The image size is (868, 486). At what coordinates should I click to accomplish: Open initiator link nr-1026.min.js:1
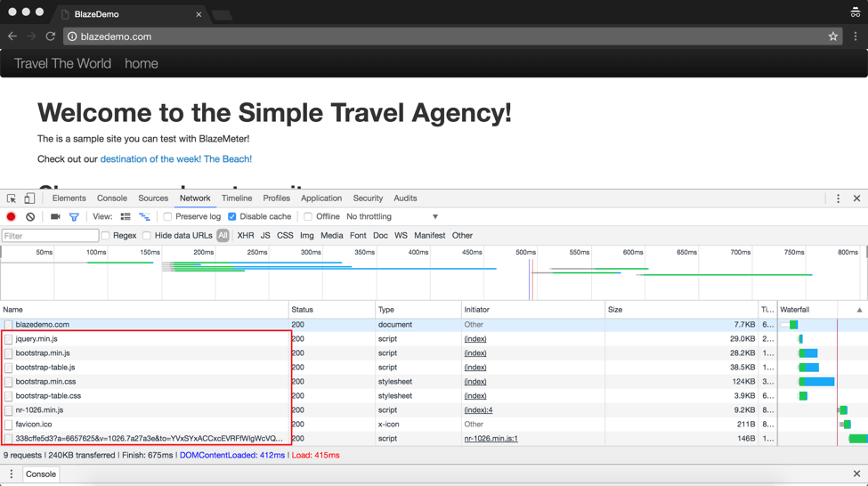pyautogui.click(x=491, y=439)
